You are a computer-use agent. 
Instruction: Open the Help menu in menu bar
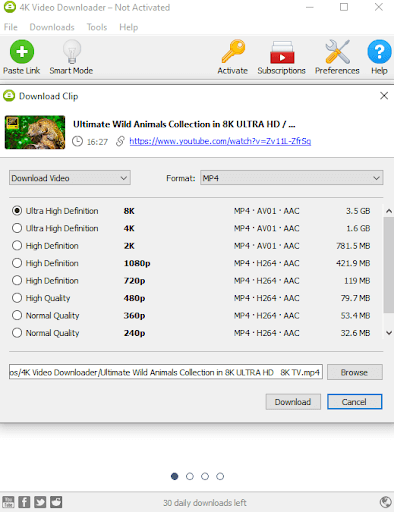[x=129, y=27]
